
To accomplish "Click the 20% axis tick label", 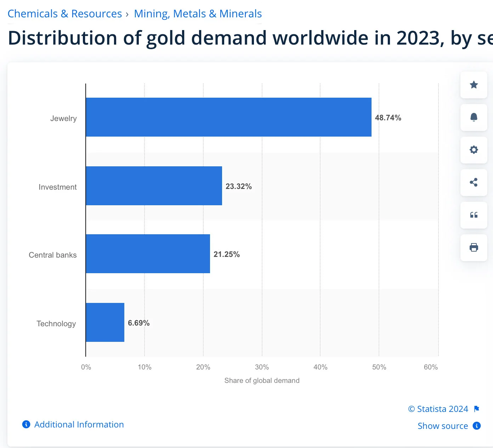I will [203, 367].
